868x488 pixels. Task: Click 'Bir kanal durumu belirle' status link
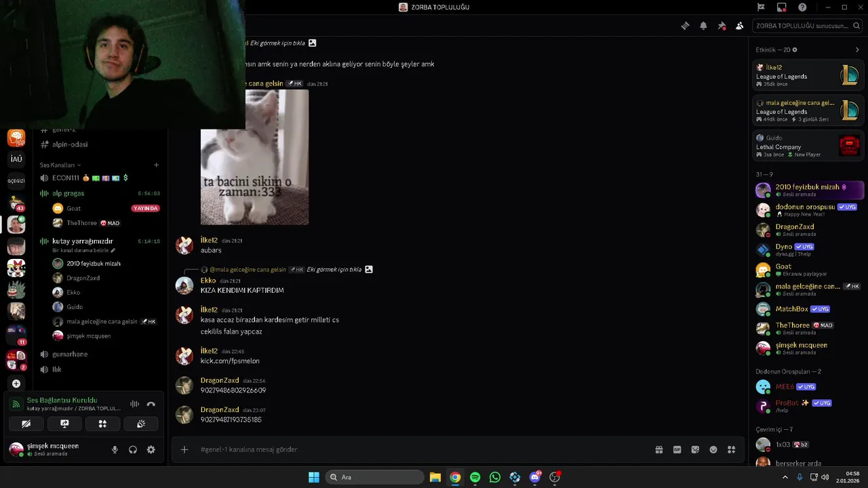pyautogui.click(x=84, y=250)
